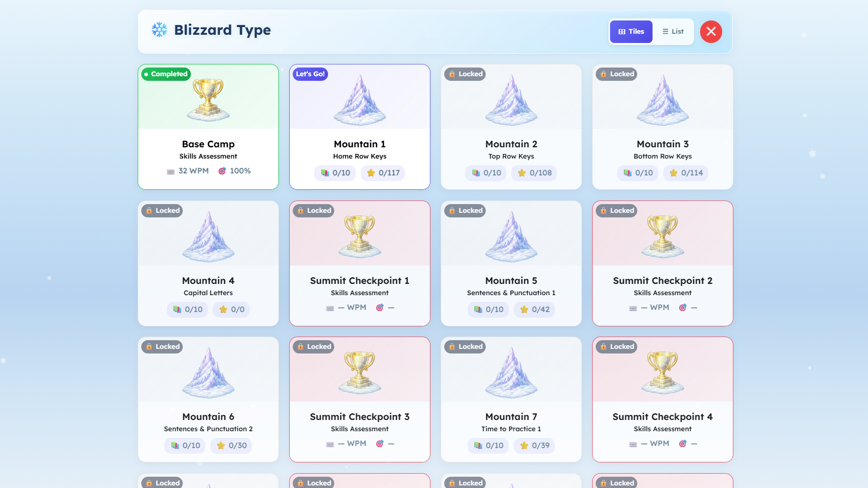Click the Mountain 6 title
Viewport: 868px width, 488px height.
pyautogui.click(x=208, y=417)
